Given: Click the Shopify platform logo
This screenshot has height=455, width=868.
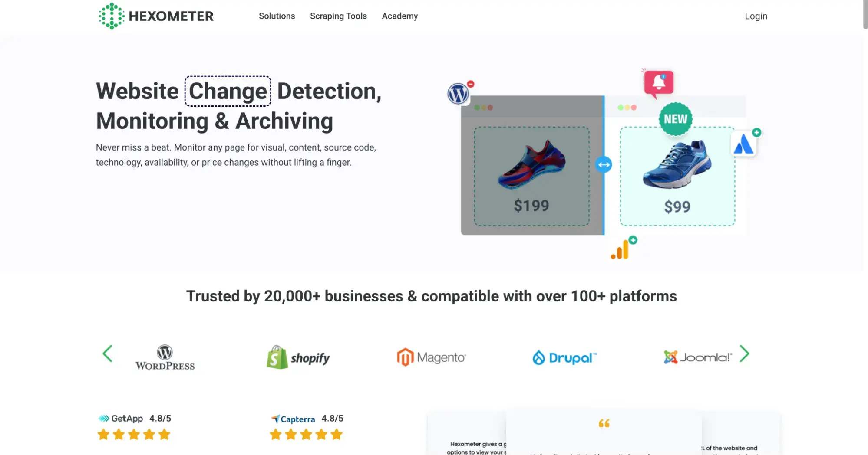Looking at the screenshot, I should click(x=298, y=357).
